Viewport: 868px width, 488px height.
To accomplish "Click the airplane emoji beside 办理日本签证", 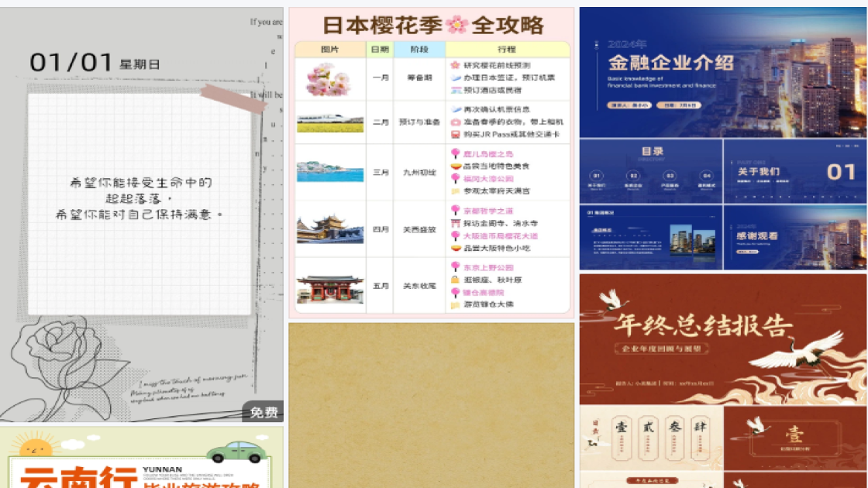I will tap(455, 77).
